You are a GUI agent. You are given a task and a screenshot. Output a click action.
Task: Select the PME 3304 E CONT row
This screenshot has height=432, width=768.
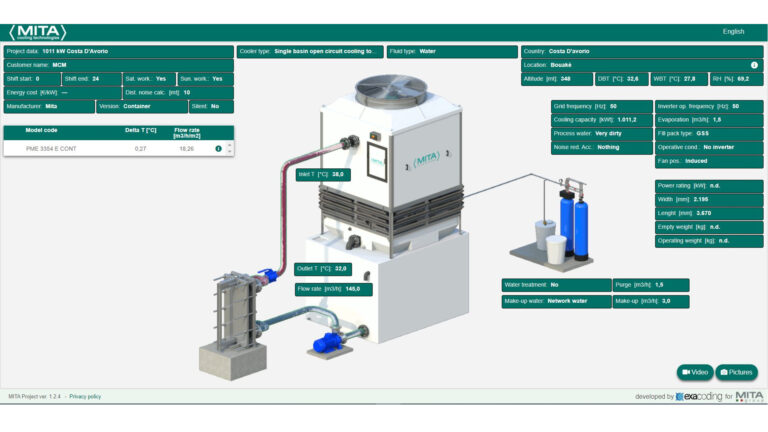click(x=119, y=148)
